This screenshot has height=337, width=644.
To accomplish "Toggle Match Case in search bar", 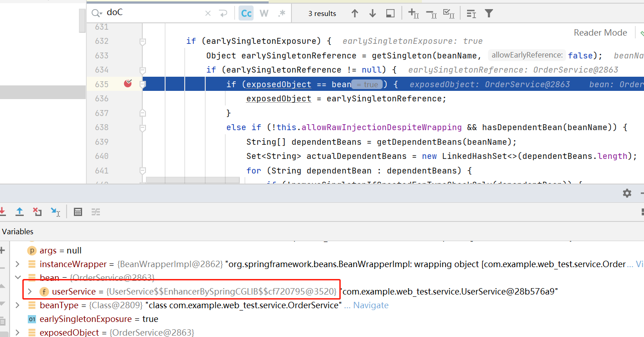I will 246,13.
